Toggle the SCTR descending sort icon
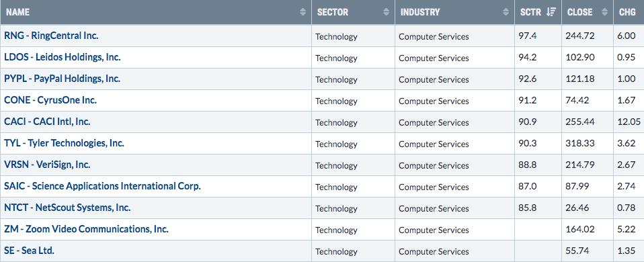644x262 pixels. (551, 12)
